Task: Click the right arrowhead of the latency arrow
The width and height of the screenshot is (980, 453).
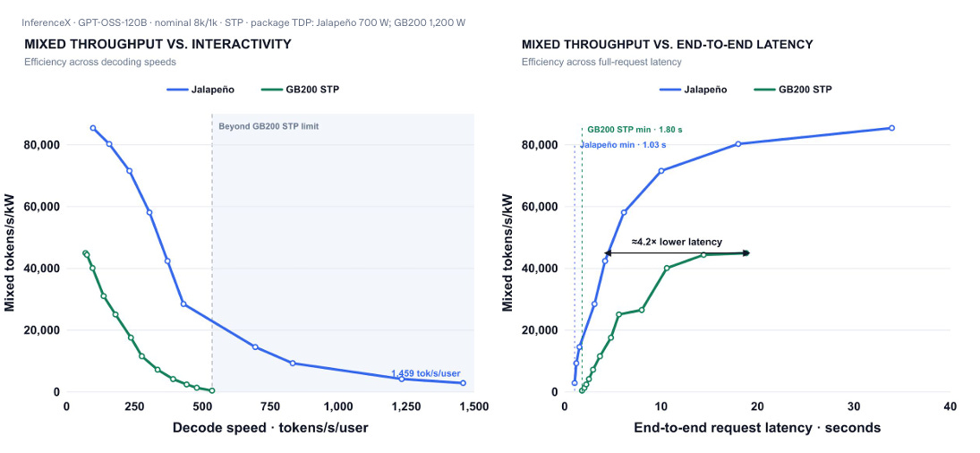Action: click(745, 253)
